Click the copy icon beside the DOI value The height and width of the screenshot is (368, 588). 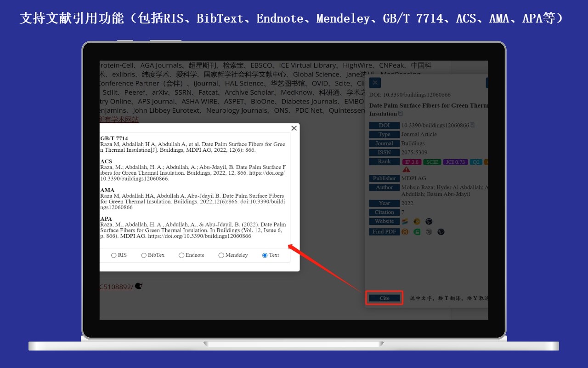[x=472, y=125]
